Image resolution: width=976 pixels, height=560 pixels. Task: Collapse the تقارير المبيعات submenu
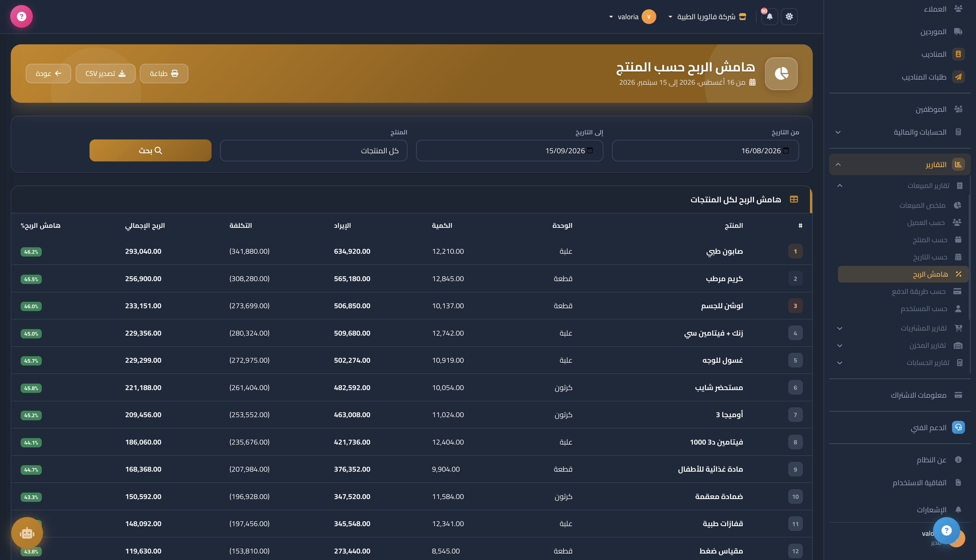pos(900,185)
